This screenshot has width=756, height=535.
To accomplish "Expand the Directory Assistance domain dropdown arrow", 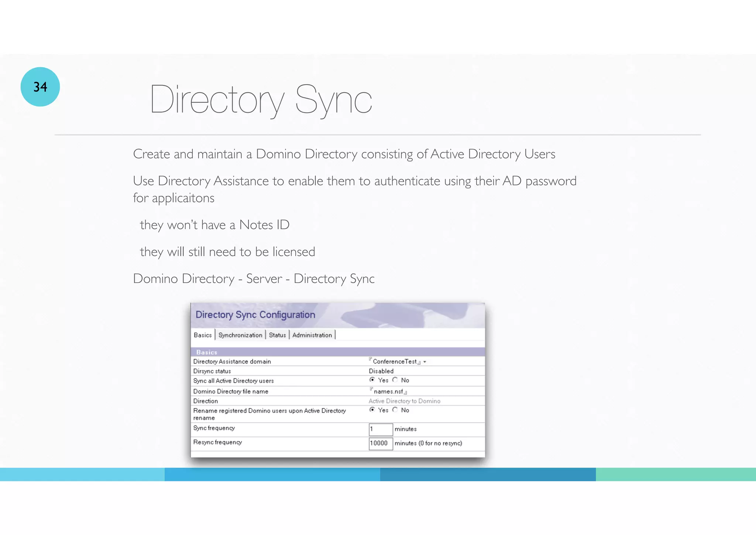I will (425, 362).
